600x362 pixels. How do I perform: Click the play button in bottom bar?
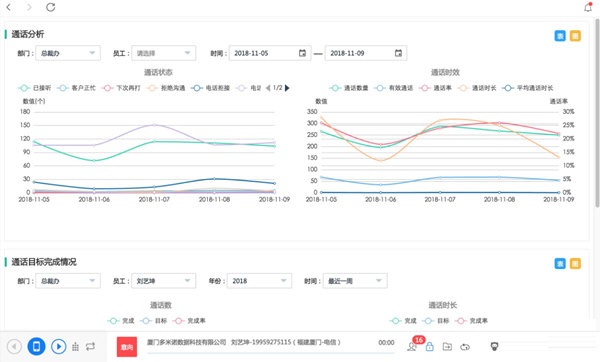coord(59,347)
